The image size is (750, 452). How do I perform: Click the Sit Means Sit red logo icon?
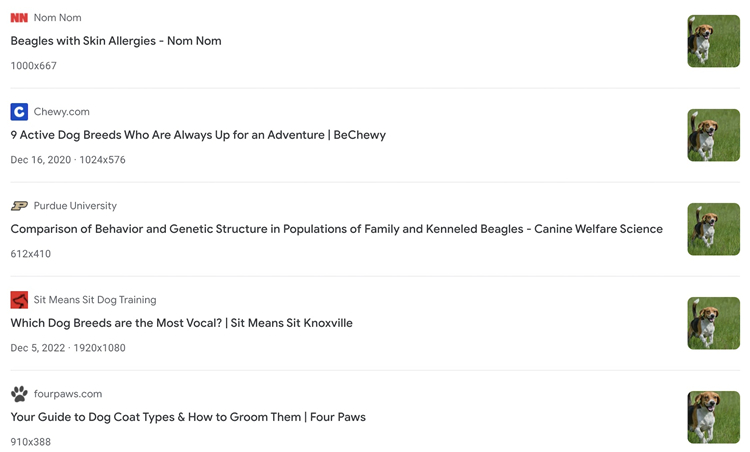click(19, 300)
